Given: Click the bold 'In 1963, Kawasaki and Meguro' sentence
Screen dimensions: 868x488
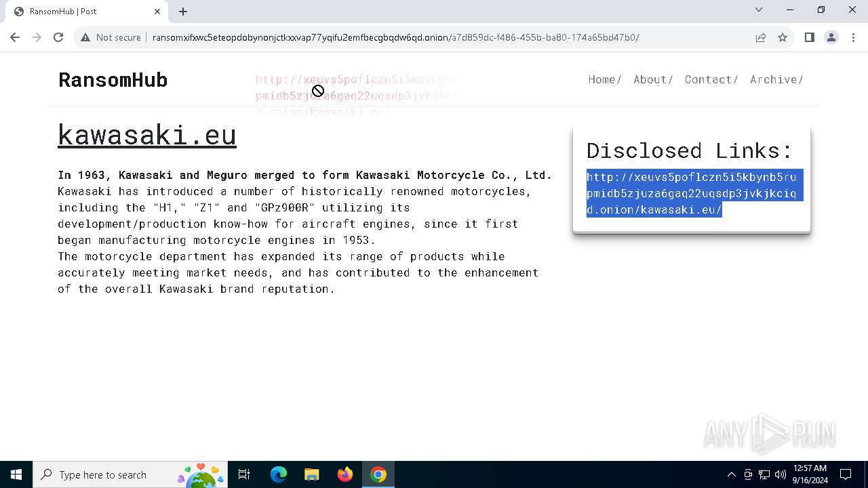Looking at the screenshot, I should point(304,175).
